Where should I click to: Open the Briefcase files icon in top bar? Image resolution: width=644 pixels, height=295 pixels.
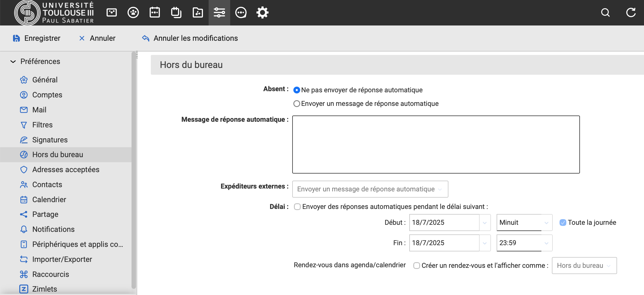pyautogui.click(x=198, y=12)
